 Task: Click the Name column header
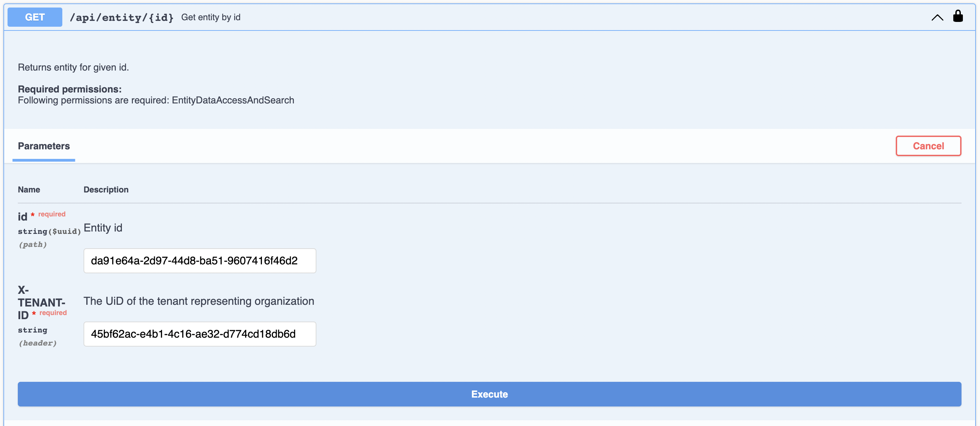coord(29,189)
